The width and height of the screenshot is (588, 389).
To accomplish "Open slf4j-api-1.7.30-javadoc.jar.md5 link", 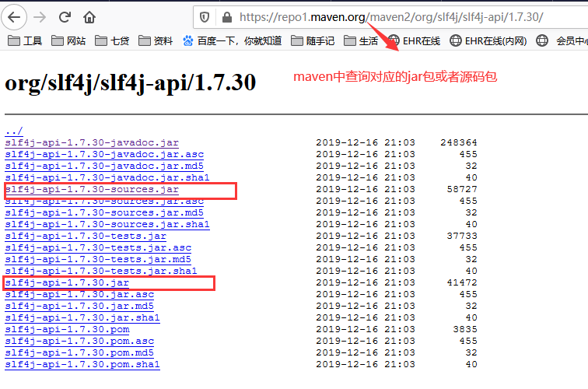I will pos(104,166).
